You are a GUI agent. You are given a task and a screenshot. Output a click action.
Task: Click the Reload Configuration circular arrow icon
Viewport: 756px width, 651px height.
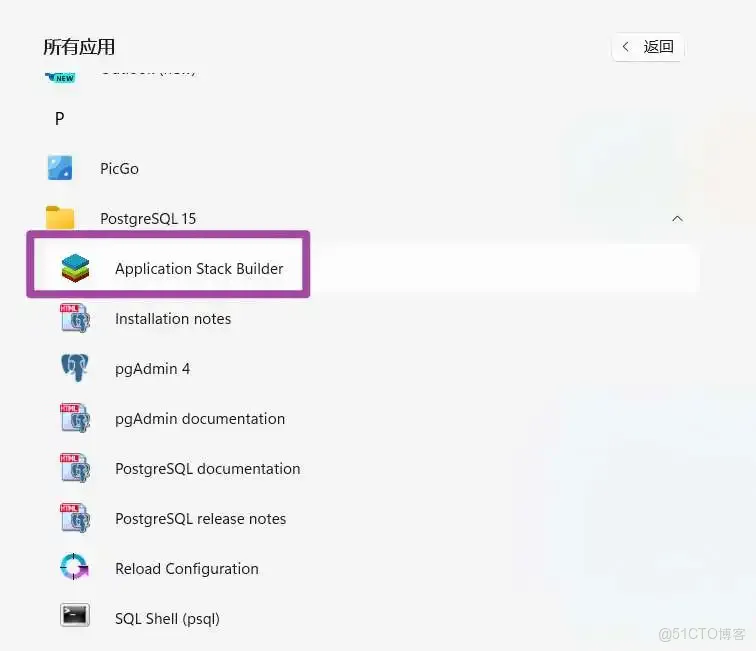pos(74,566)
